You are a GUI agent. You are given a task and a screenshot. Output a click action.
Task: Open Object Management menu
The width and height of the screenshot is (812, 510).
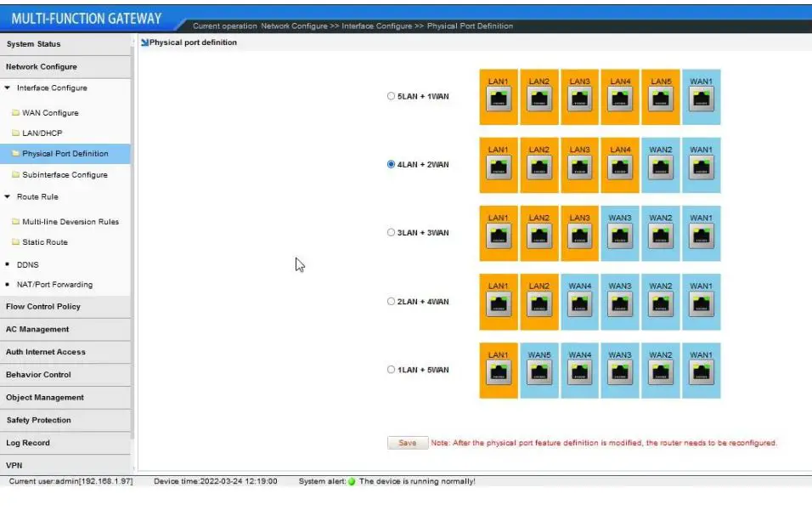point(65,398)
